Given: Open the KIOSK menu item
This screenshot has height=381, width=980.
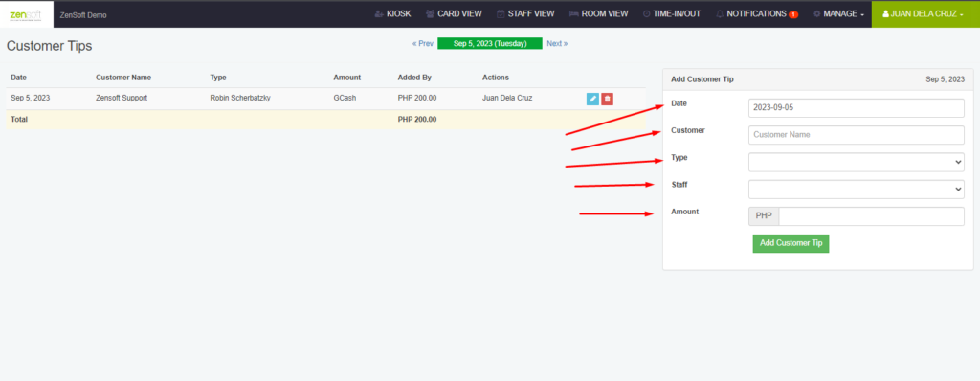Looking at the screenshot, I should tap(392, 13).
